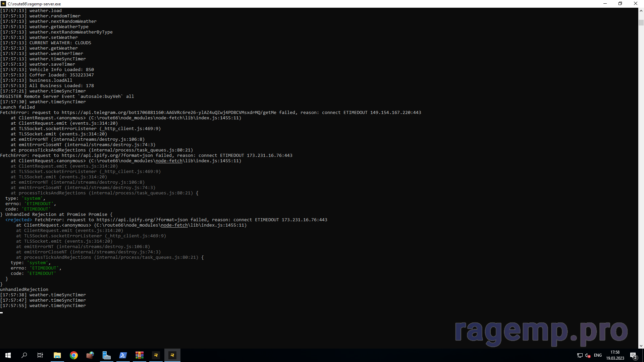Switch to the PowerShell taskbar window

(x=123, y=355)
